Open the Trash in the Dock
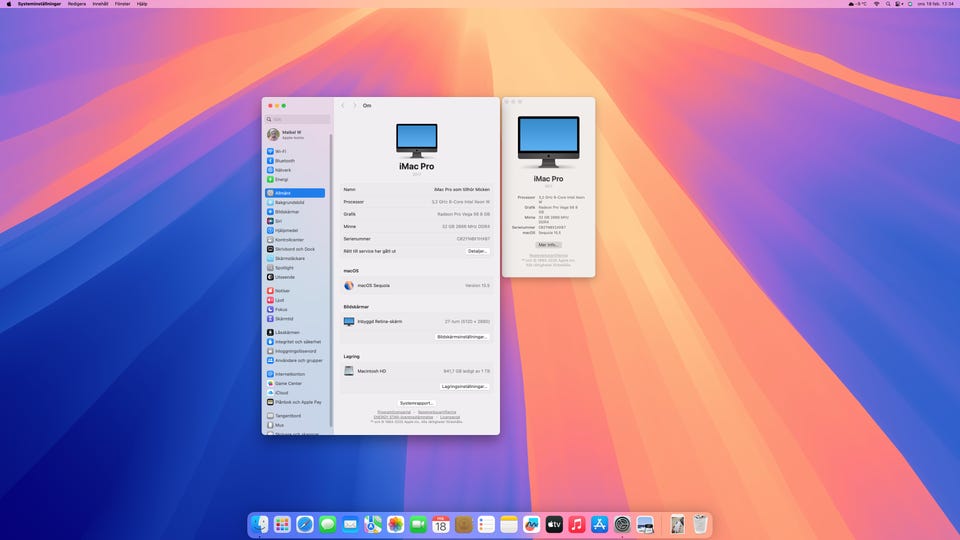 [701, 524]
